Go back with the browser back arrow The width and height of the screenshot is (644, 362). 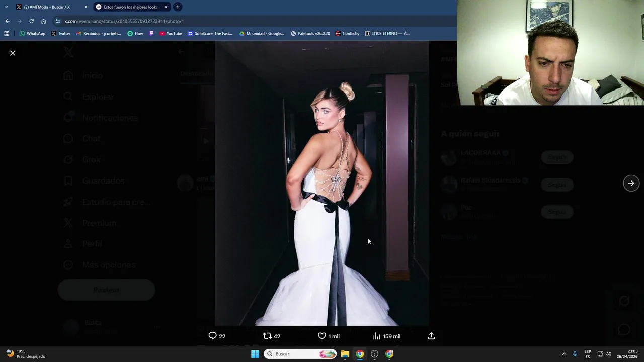click(x=7, y=21)
